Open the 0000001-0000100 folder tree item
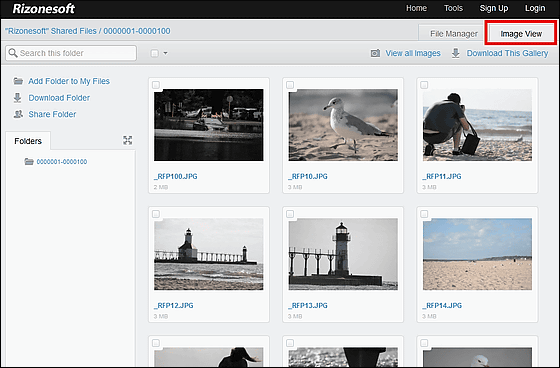The height and width of the screenshot is (368, 560). [62, 161]
